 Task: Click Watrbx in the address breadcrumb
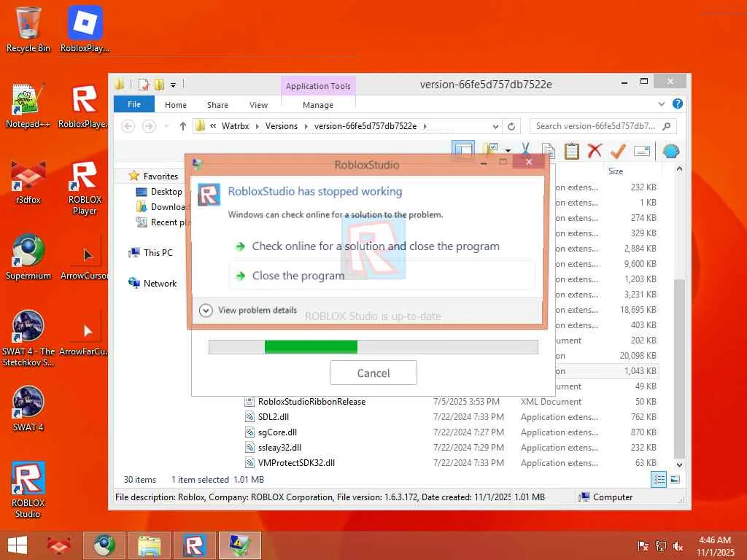236,126
